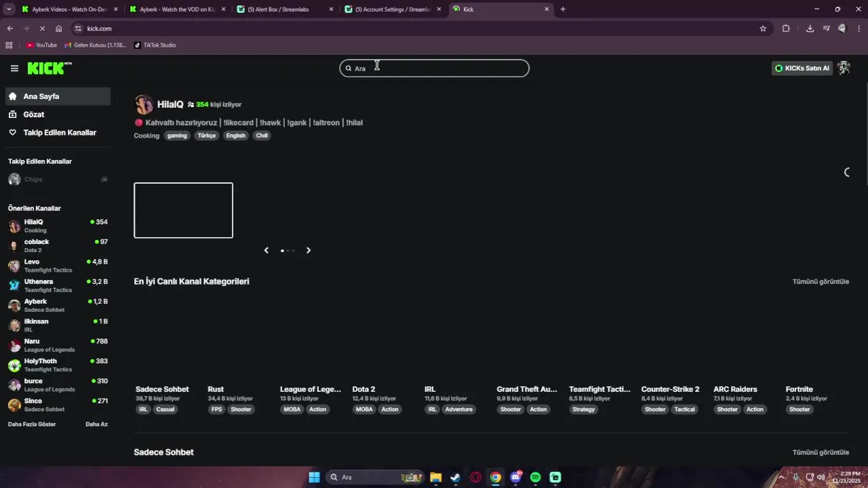This screenshot has width=868, height=488.
Task: Open YouTube bookmark
Action: coord(41,45)
